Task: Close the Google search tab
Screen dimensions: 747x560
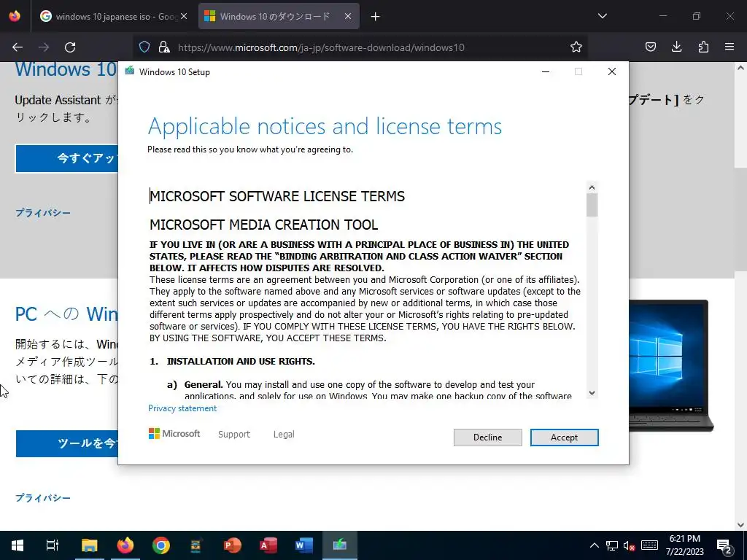Action: tap(184, 17)
